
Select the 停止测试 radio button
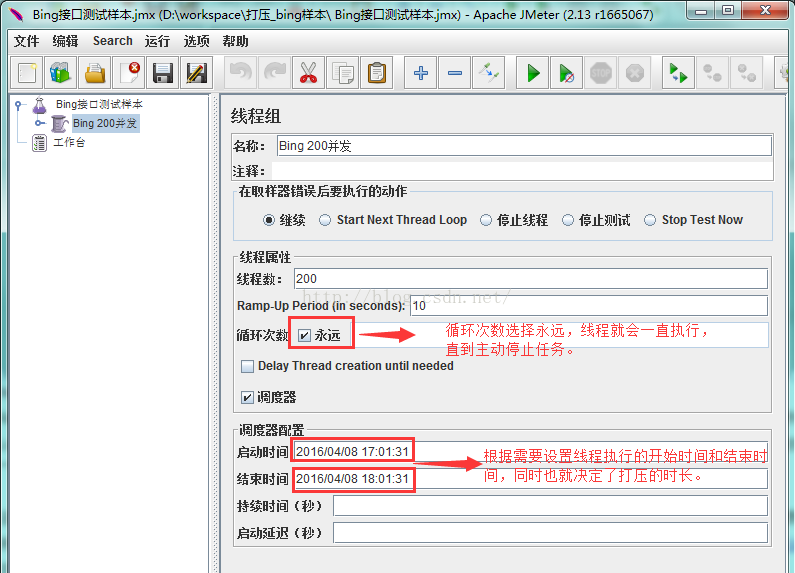point(568,220)
